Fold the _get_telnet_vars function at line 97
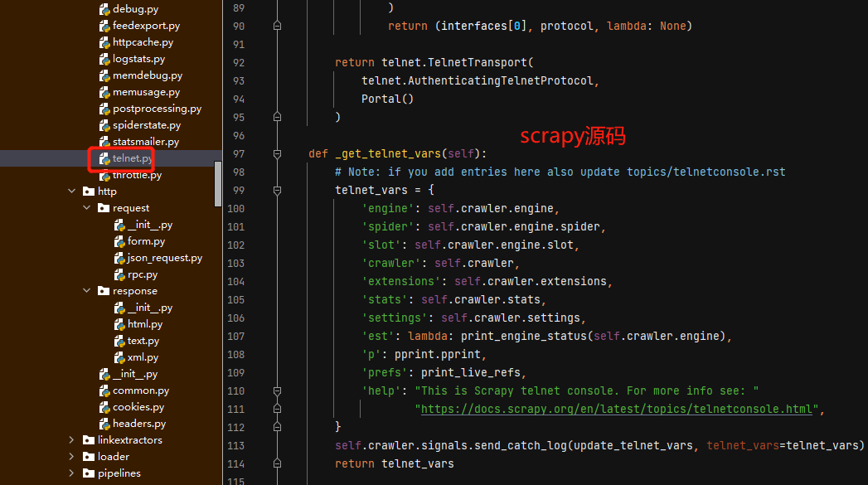Image resolution: width=868 pixels, height=485 pixels. point(278,154)
